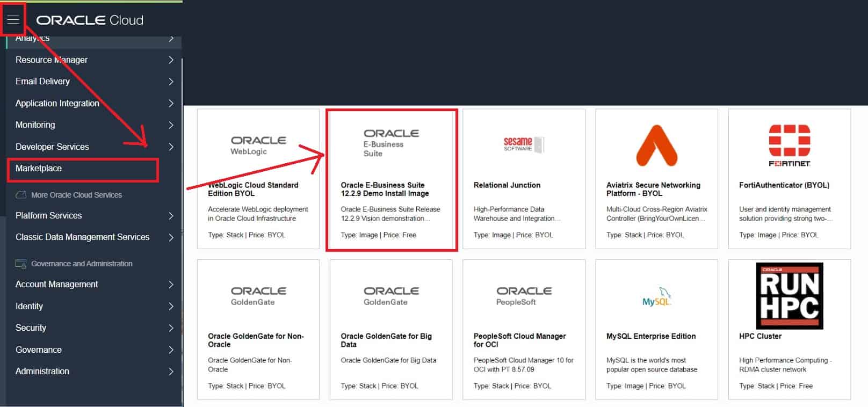The image size is (868, 407).
Task: Expand the Account Management chevron
Action: tap(171, 285)
